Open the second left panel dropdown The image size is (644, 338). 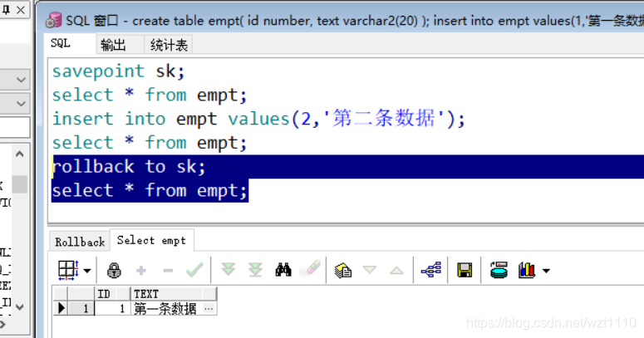tap(21, 104)
